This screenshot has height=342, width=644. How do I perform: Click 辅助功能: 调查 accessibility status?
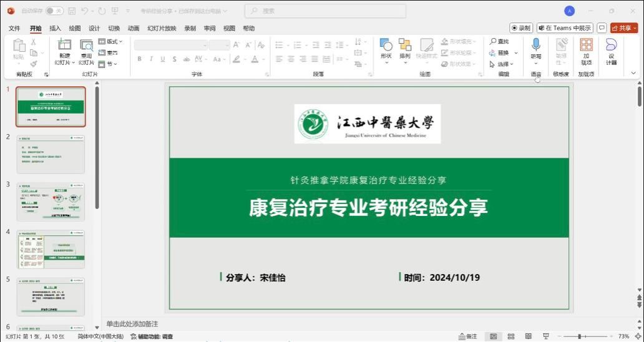152,336
